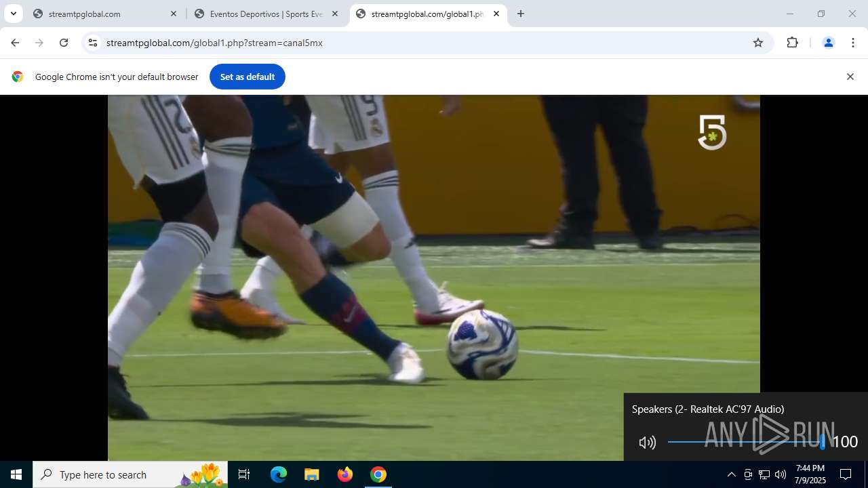Close the Eventos Deportivos tab
The height and width of the screenshot is (488, 868).
point(335,14)
